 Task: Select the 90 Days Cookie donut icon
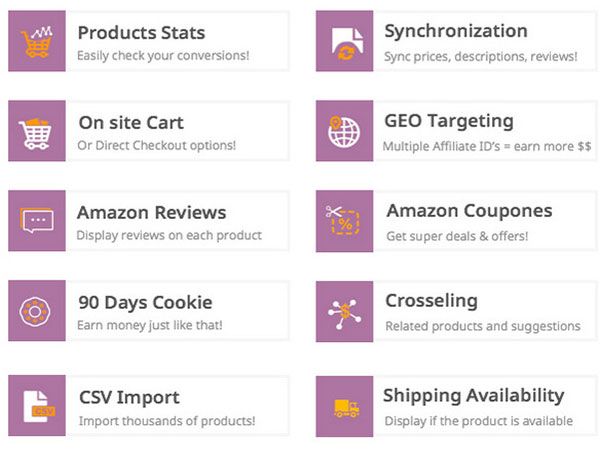(x=37, y=311)
